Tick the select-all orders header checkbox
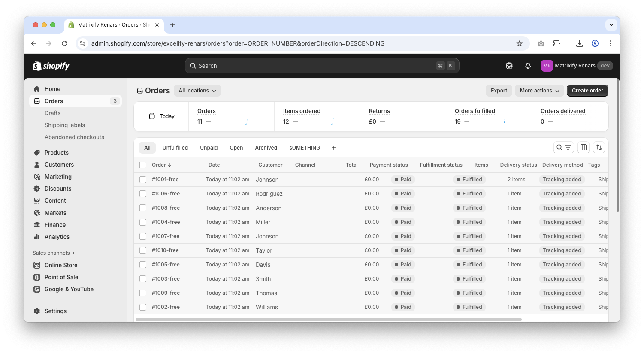 point(143,165)
